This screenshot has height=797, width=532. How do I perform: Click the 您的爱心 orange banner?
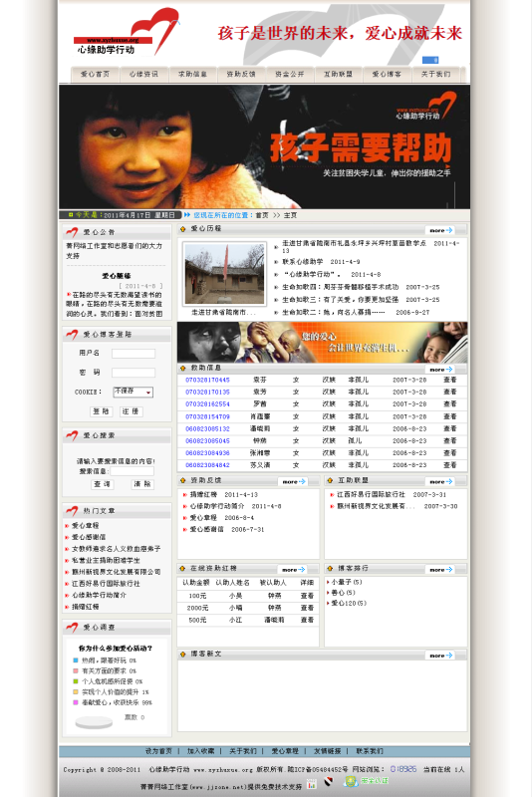click(x=322, y=342)
